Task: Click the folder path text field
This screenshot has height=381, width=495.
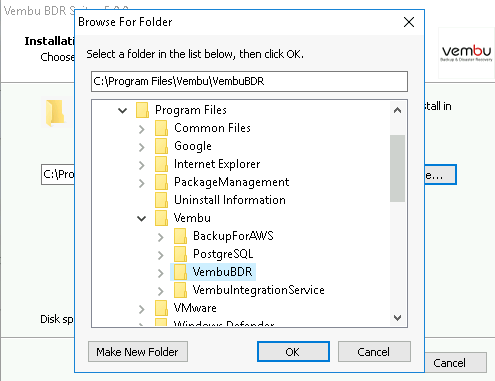Action: tap(249, 81)
